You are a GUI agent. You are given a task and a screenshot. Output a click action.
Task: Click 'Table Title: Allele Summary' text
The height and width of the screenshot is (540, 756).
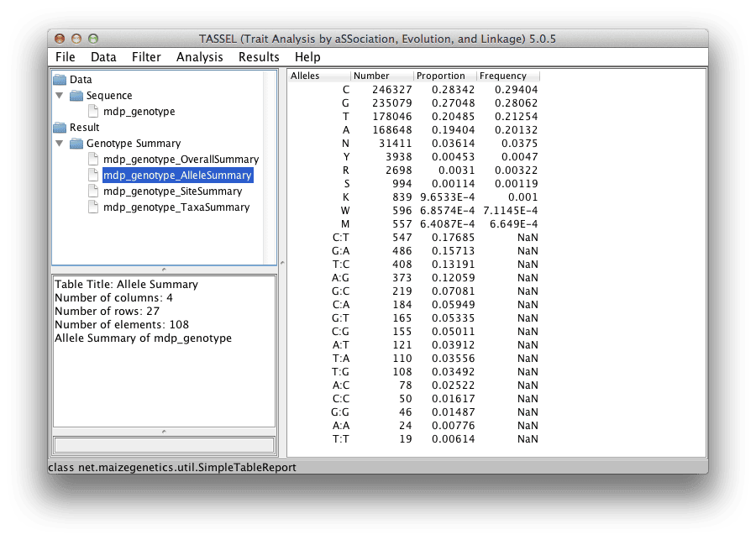(x=126, y=285)
